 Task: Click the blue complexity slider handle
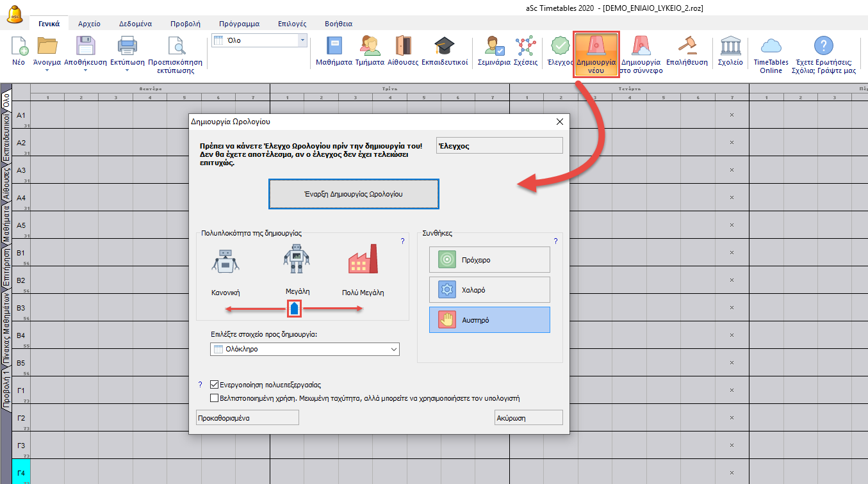click(294, 309)
